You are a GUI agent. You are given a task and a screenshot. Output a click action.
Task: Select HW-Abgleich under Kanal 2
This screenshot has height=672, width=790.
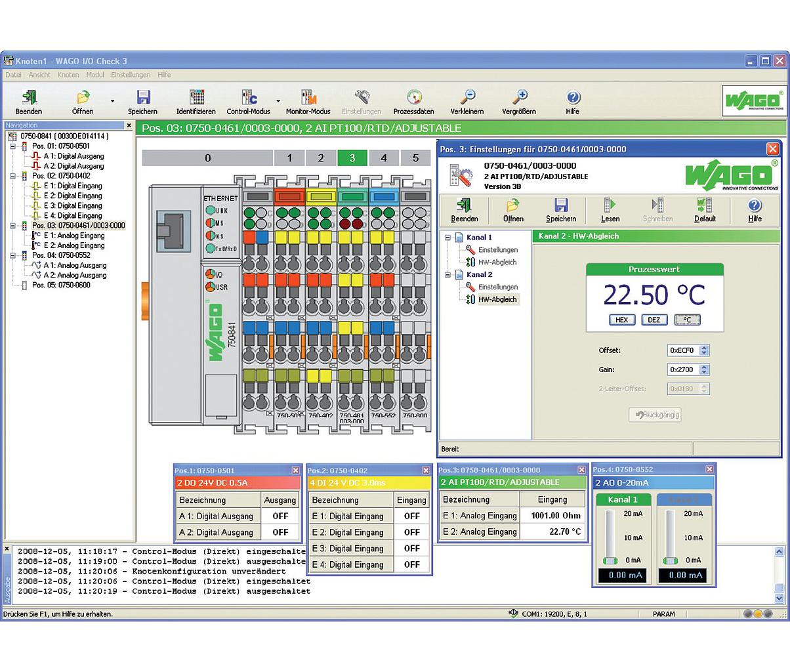click(x=497, y=300)
